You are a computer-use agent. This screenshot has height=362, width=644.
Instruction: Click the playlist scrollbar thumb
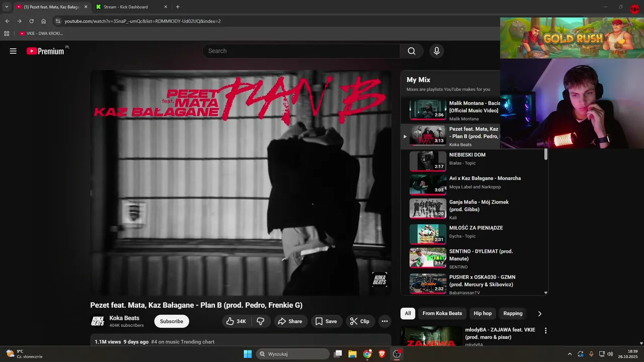pyautogui.click(x=546, y=154)
